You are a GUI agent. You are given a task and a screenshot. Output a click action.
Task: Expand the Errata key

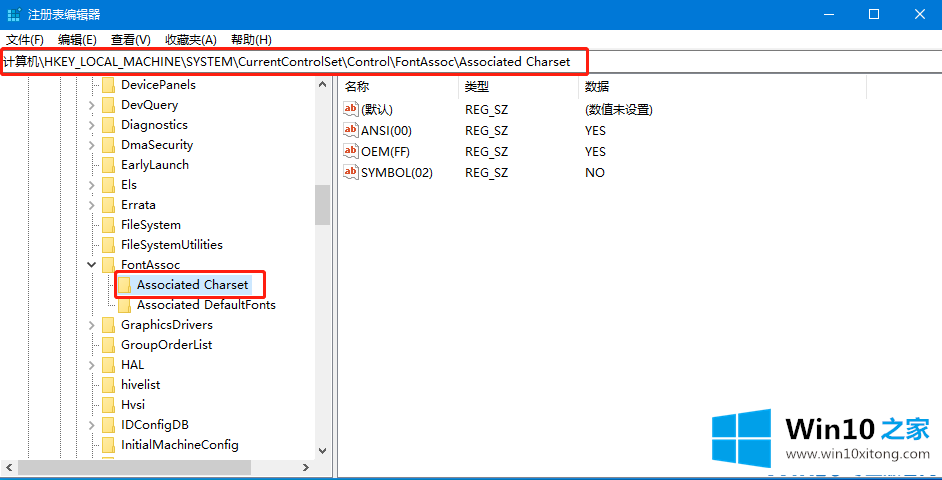tap(91, 205)
